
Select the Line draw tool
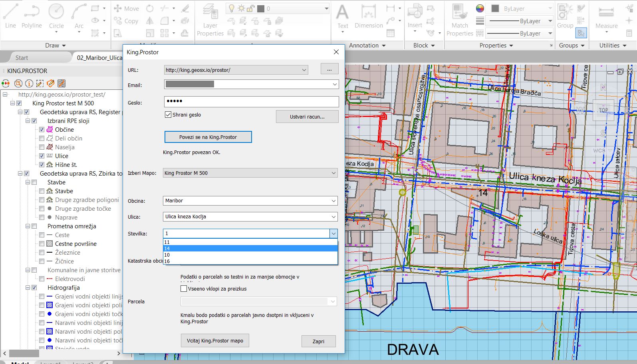10,16
